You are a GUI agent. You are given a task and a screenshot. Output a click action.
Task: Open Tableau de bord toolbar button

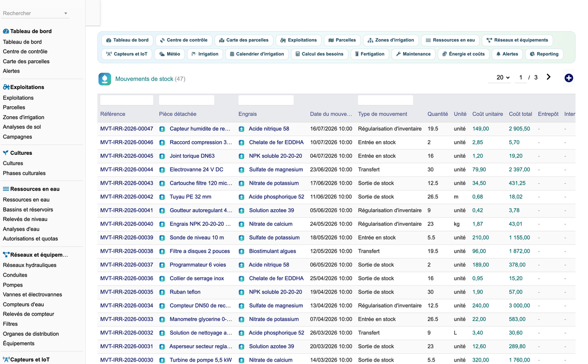(127, 40)
